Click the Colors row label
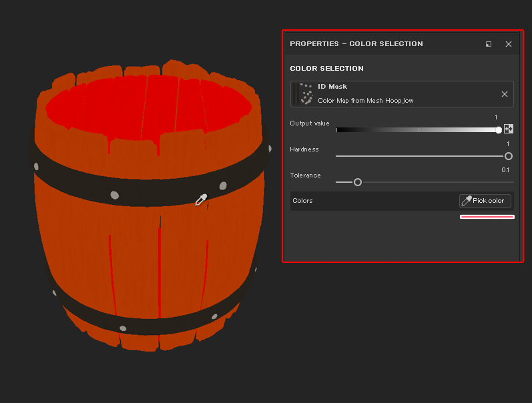Image resolution: width=532 pixels, height=403 pixels. tap(302, 201)
